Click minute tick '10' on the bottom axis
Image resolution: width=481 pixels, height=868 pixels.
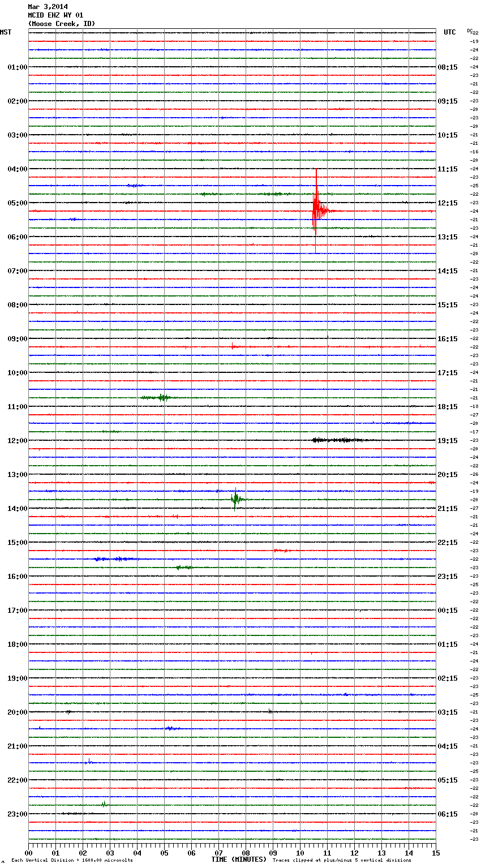(x=300, y=853)
